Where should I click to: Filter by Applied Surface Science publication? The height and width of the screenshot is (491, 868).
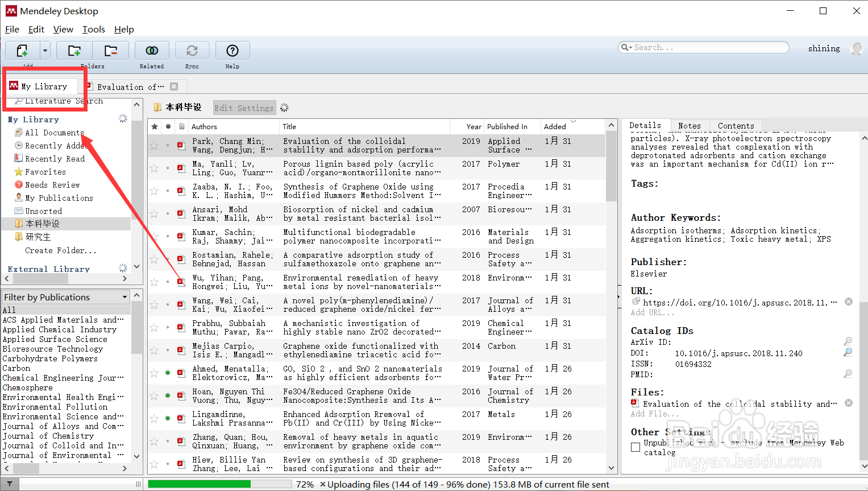pos(55,339)
